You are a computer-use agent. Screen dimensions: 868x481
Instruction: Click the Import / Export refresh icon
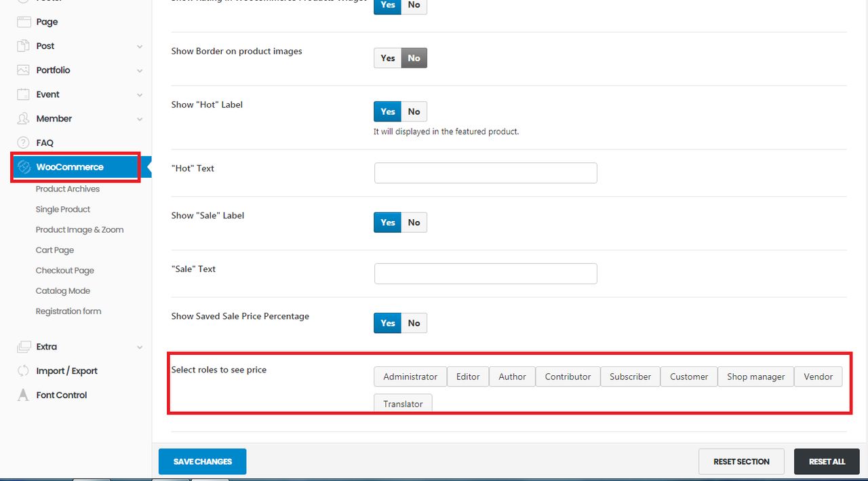pyautogui.click(x=24, y=371)
